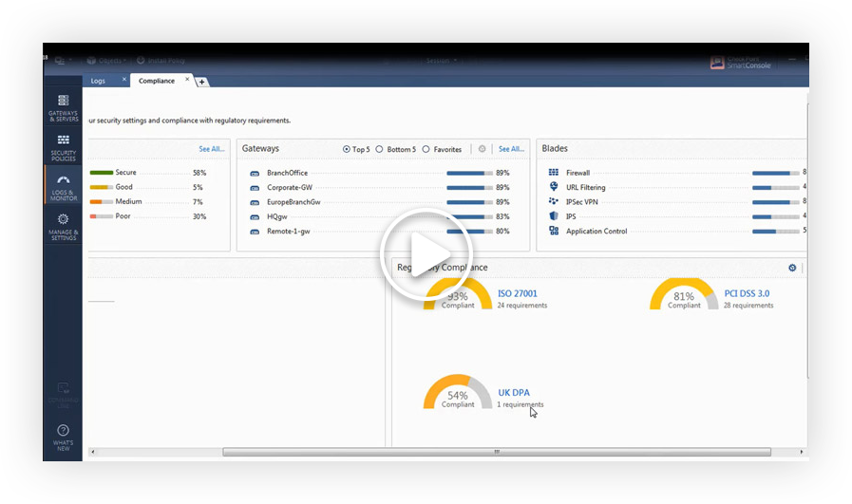Click the Firewall blade icon
The width and height of the screenshot is (852, 504).
point(554,173)
